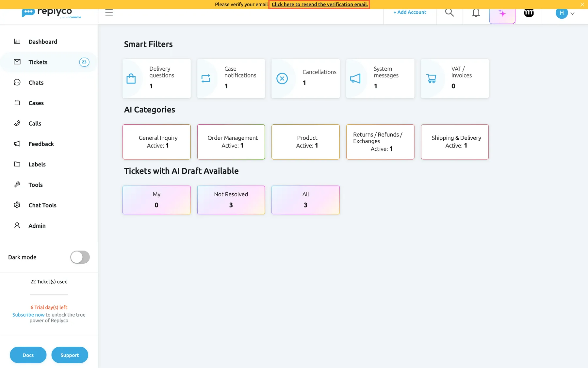The height and width of the screenshot is (368, 588).
Task: Open Order Management category card
Action: tap(231, 142)
